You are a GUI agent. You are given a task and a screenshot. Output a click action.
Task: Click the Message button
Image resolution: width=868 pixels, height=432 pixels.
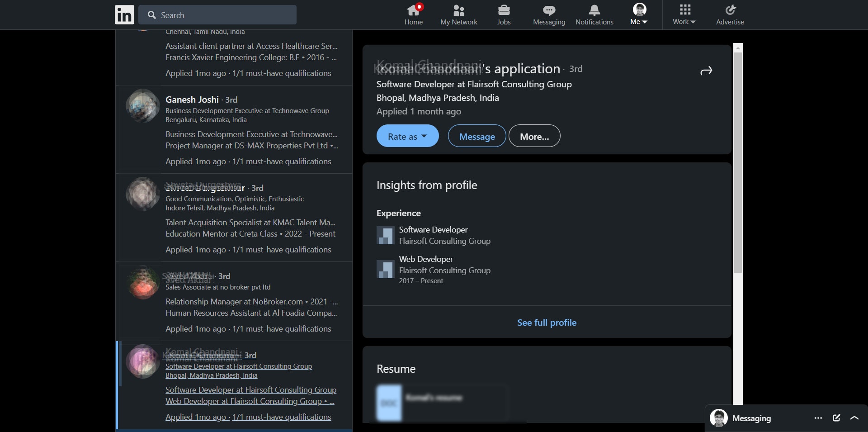477,136
